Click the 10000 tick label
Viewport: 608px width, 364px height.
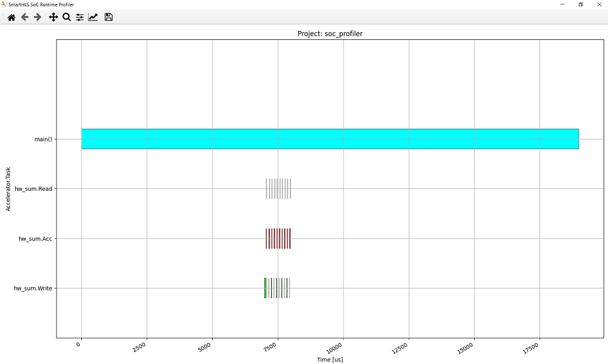[334, 349]
